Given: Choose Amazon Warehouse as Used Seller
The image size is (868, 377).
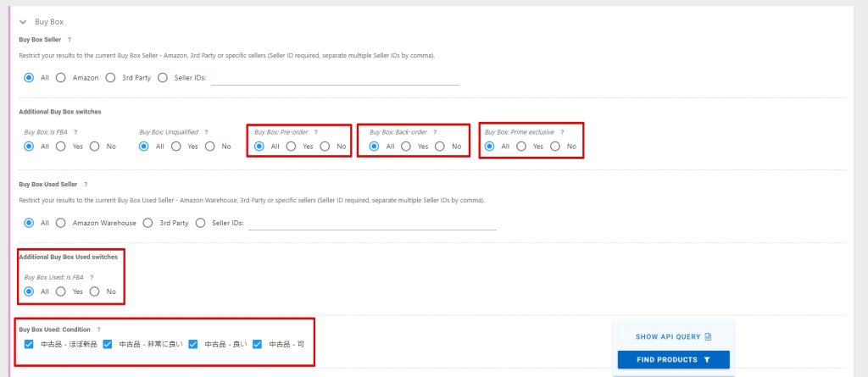Looking at the screenshot, I should tap(61, 223).
